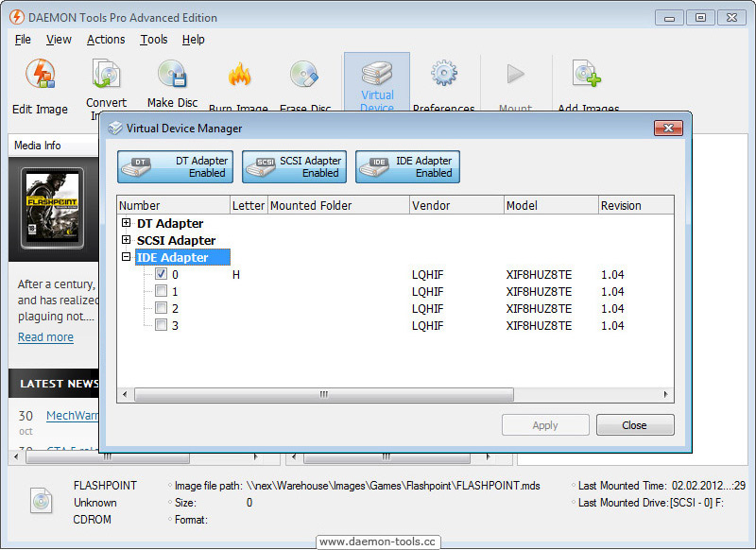Screen dimensions: 756x550
Task: Expand the SCSI Adapter tree node
Action: (x=127, y=240)
